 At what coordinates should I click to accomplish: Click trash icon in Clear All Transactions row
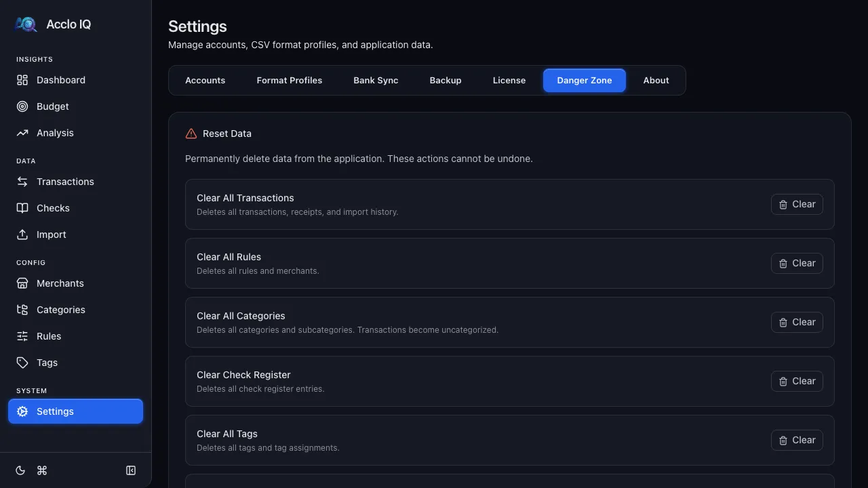tap(783, 205)
